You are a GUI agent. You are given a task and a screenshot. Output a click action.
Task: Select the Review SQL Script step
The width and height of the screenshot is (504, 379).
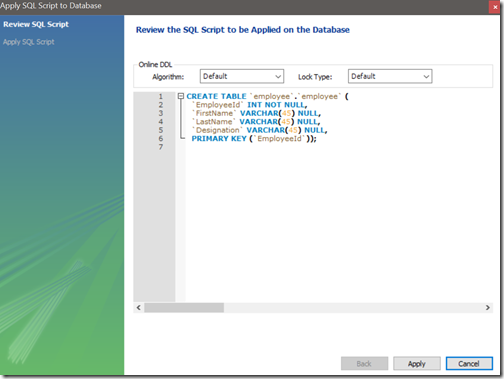click(36, 24)
